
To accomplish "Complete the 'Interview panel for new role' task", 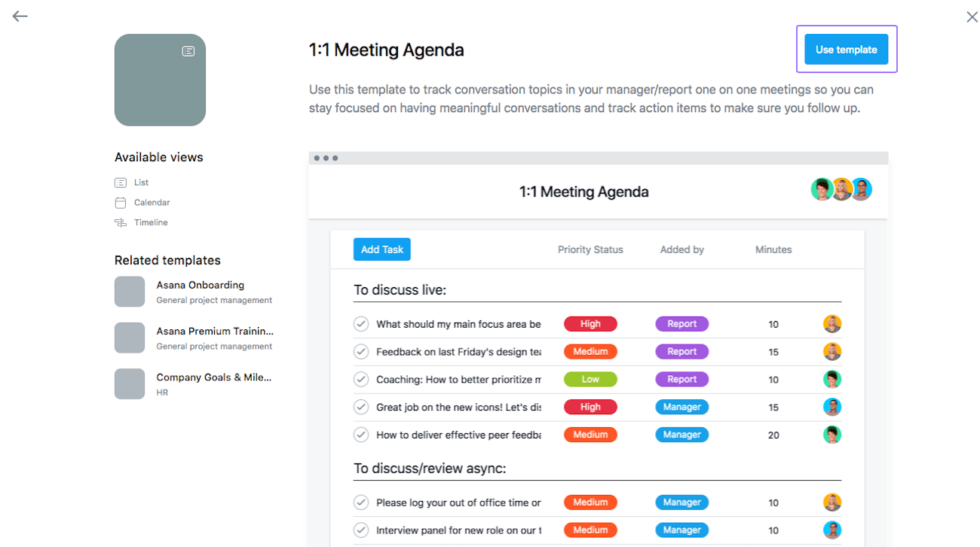I will coord(360,530).
